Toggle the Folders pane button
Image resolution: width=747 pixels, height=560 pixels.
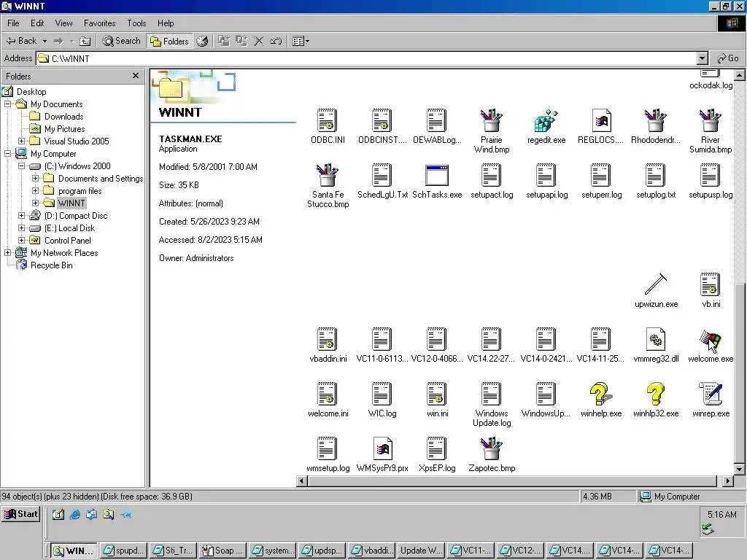169,41
